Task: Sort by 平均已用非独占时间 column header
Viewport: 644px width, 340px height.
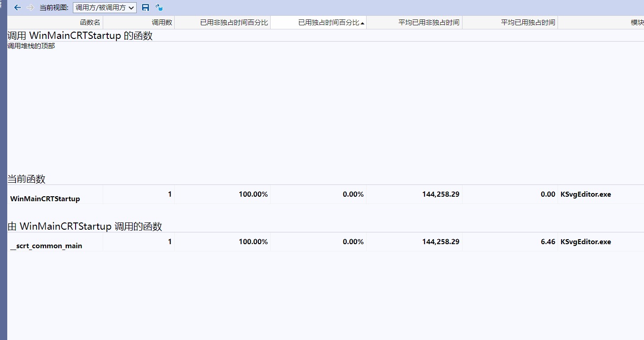Action: click(415, 23)
